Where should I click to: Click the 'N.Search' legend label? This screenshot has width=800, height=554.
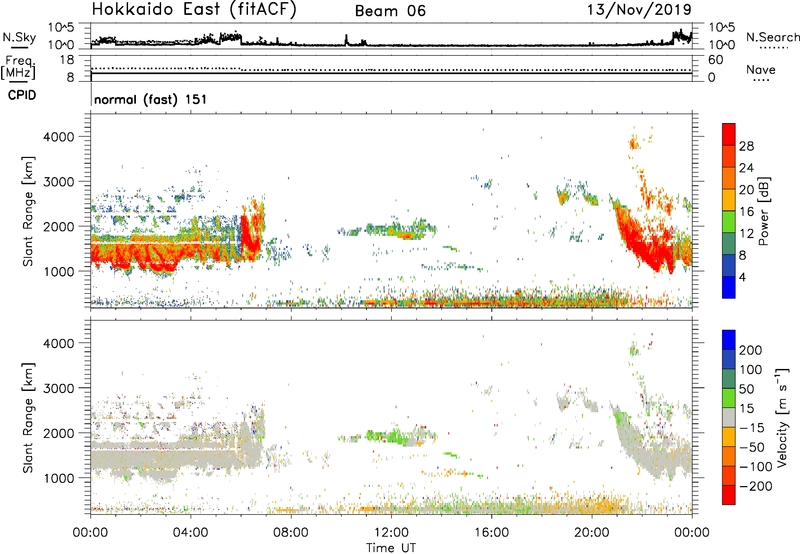point(772,37)
